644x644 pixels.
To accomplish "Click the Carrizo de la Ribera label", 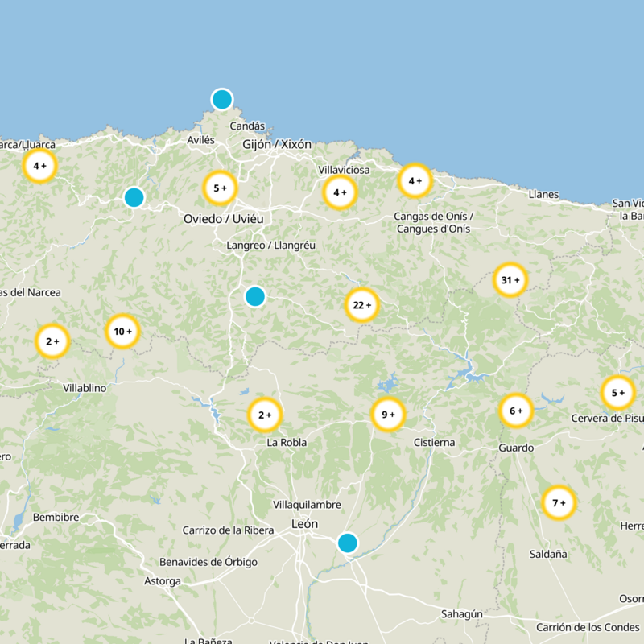I will pos(228,530).
